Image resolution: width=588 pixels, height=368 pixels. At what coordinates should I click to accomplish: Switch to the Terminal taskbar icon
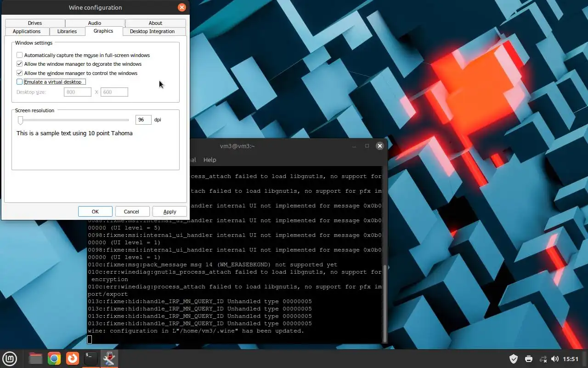click(x=90, y=358)
